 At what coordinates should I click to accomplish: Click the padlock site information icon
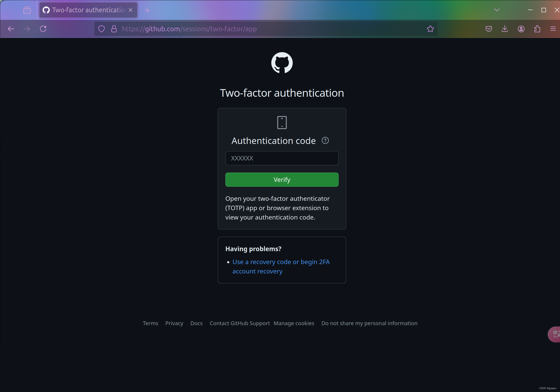click(114, 29)
